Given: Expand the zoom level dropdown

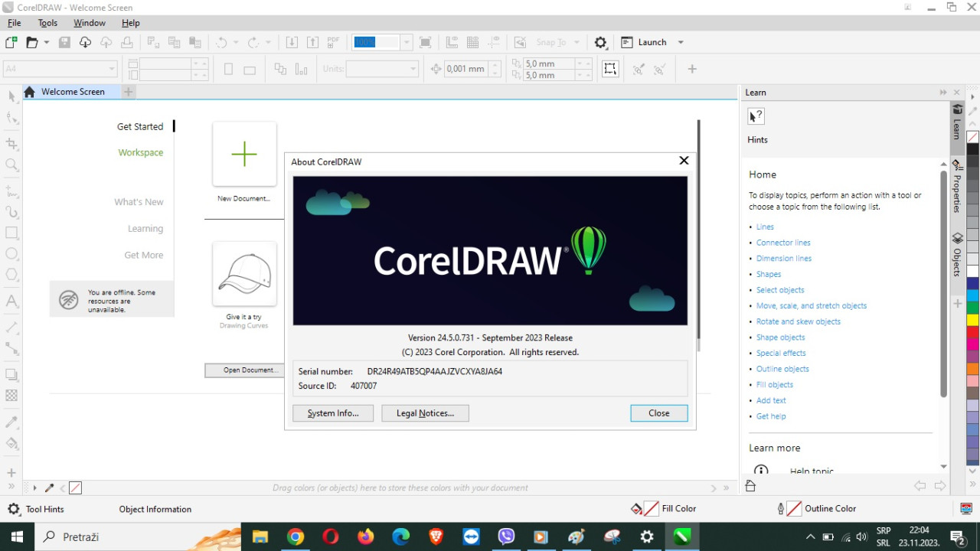Looking at the screenshot, I should click(407, 43).
